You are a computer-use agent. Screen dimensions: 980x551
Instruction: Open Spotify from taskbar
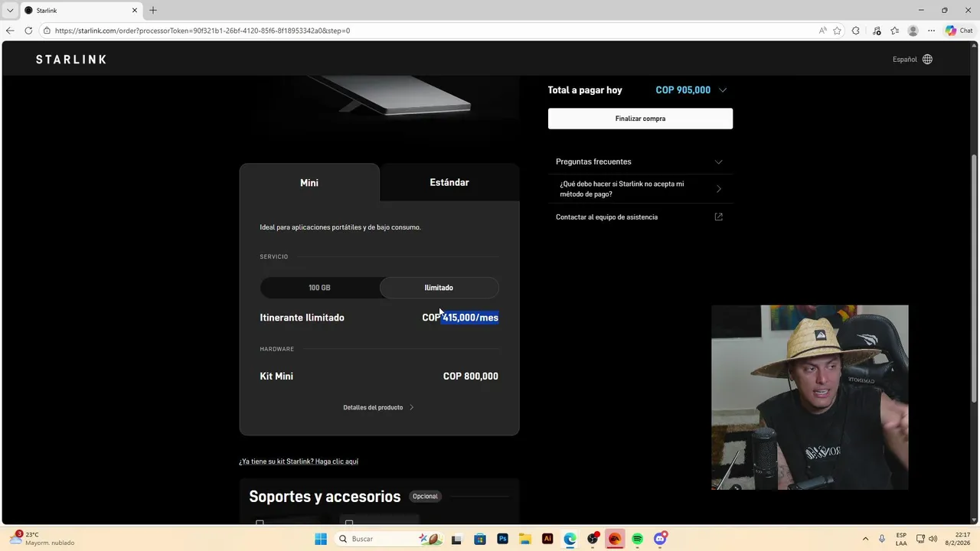pyautogui.click(x=638, y=539)
